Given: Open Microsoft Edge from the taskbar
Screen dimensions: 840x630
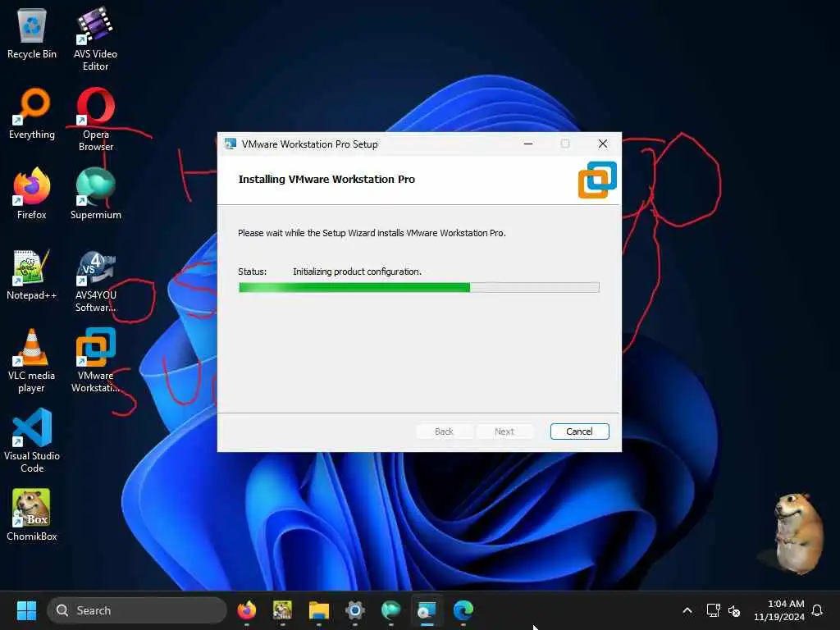Looking at the screenshot, I should 463,610.
